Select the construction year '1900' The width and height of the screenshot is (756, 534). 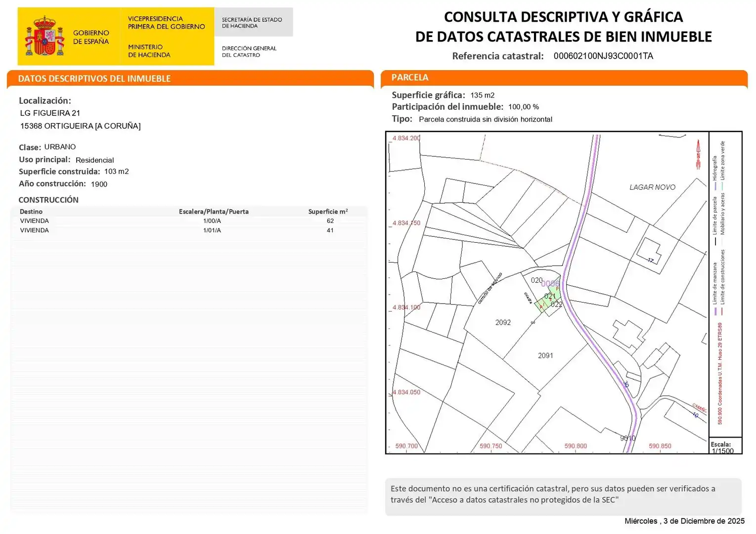pos(99,184)
